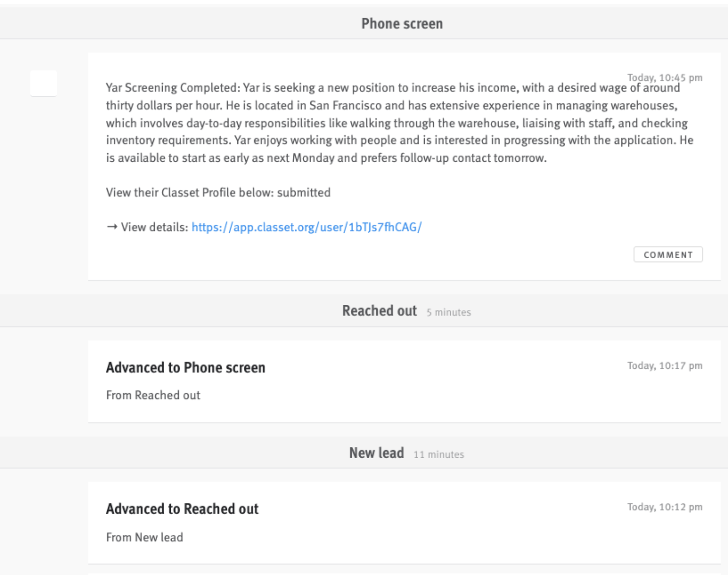Click the View details label text

click(154, 227)
